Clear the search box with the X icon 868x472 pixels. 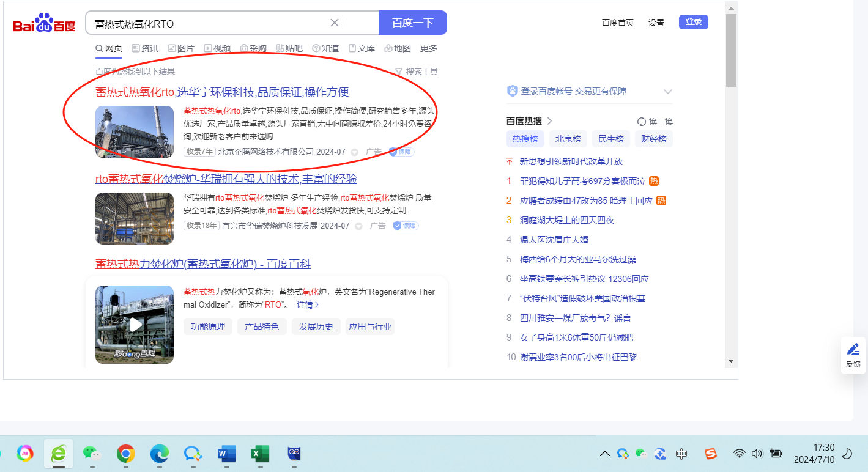pos(335,23)
